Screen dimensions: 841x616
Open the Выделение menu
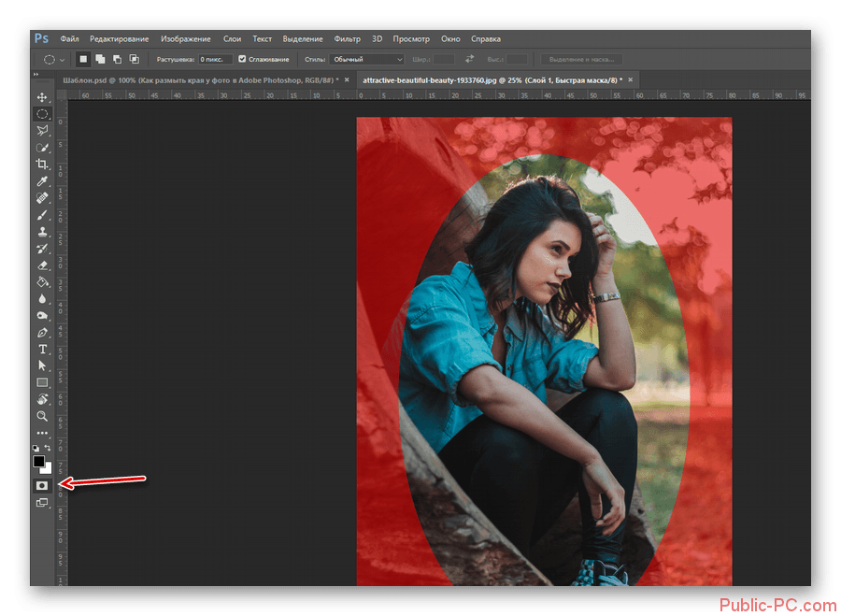pos(303,38)
